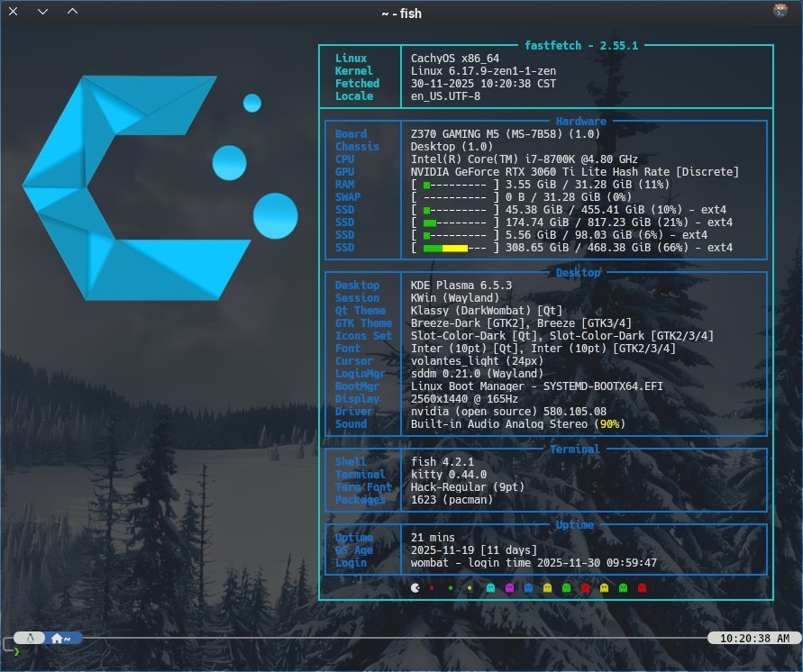Click the "~ - fish" window title
The width and height of the screenshot is (803, 672).
coord(401,13)
